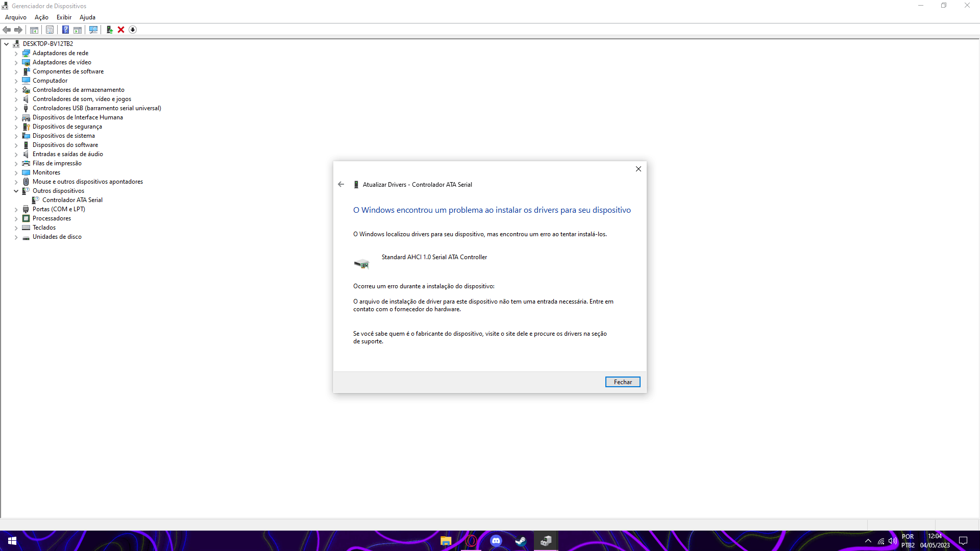The height and width of the screenshot is (551, 980).
Task: Click the properties sheet toolbar icon
Action: pyautogui.click(x=50, y=30)
